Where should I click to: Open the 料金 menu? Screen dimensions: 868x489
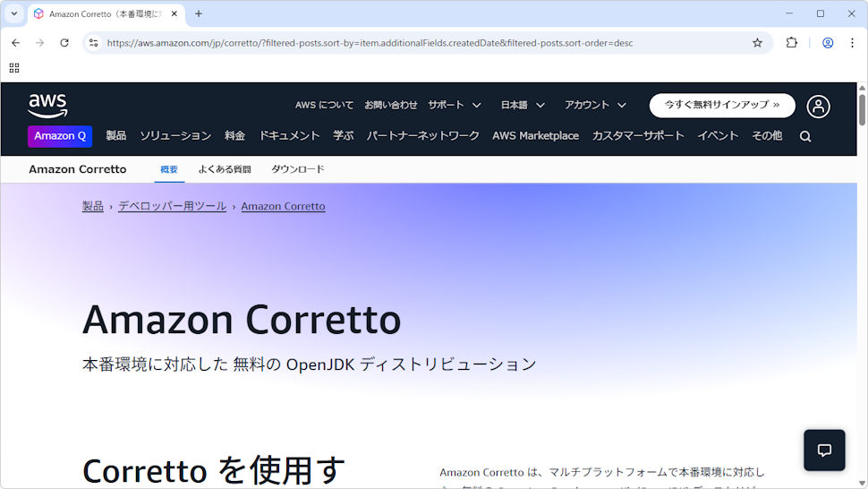click(234, 135)
